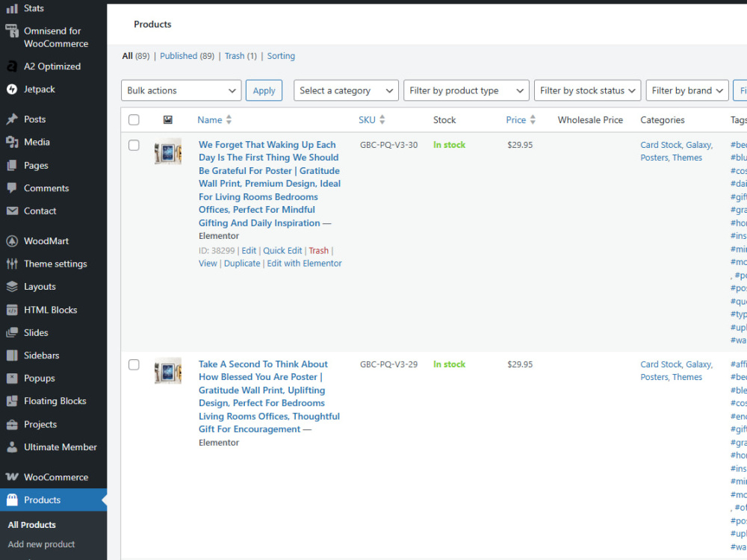Open the Select a category dropdown

(345, 90)
